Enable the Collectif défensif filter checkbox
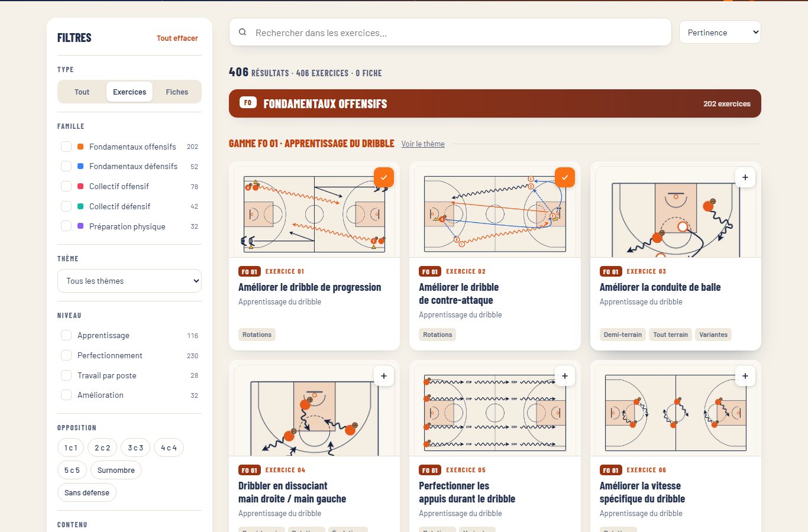 [66, 206]
